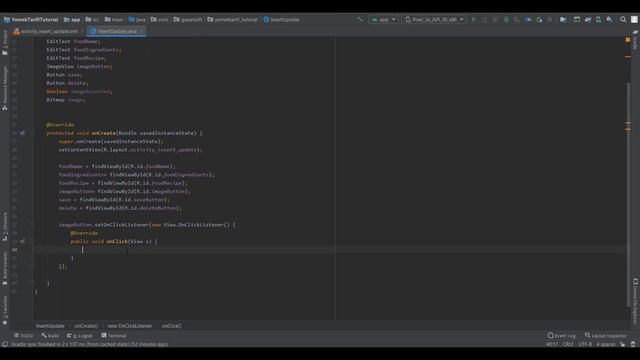Screen dimensions: 640x360
Task: Click the 40:17 caret position indicator
Action: (x=552, y=344)
